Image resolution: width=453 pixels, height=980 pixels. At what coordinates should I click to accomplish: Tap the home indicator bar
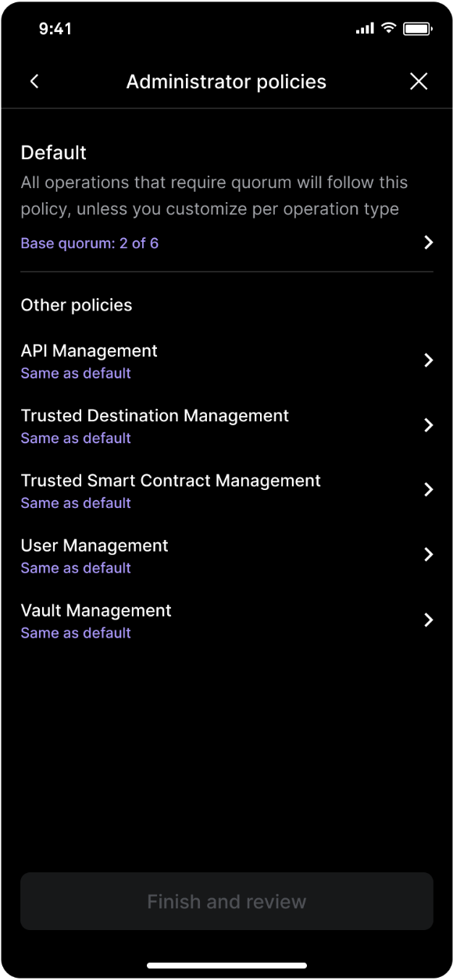[x=226, y=965]
